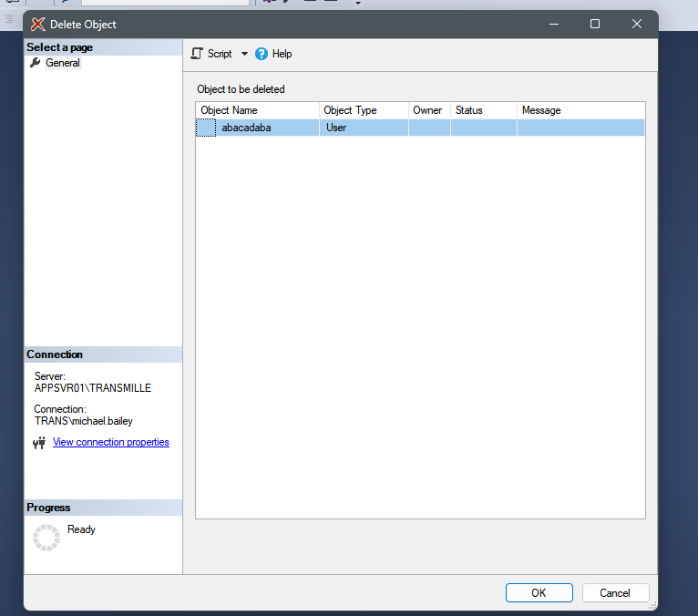The width and height of the screenshot is (698, 616).
Task: Open the Script dropdown arrow
Action: coord(244,54)
